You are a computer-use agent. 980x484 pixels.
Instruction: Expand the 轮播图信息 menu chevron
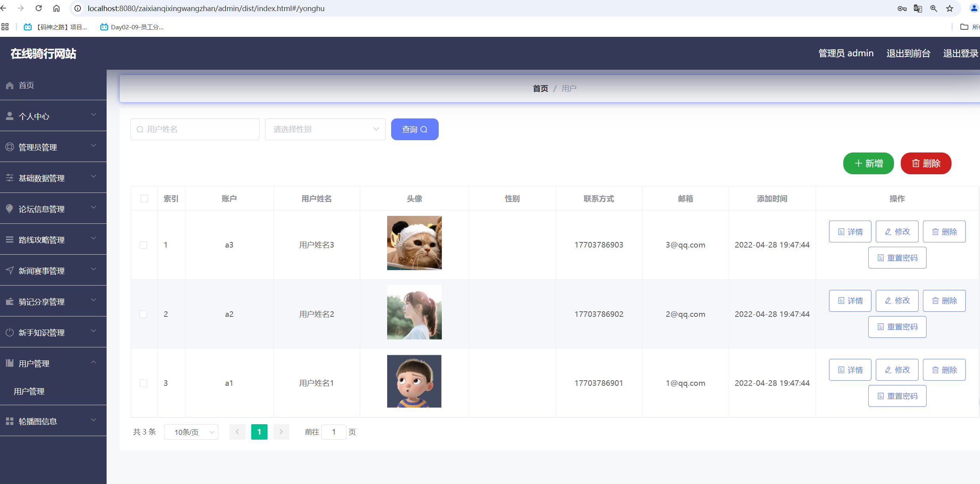tap(94, 420)
